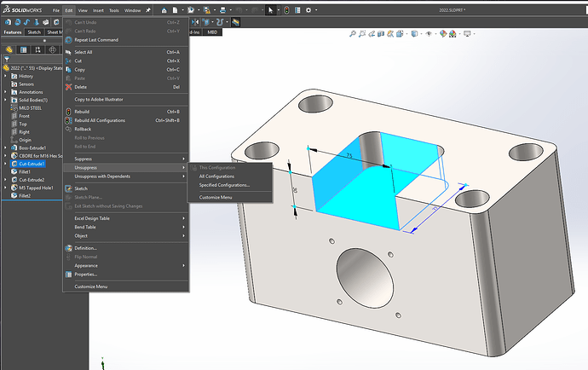588x370 pixels.
Task: Open the Appearance submenu in Edit menu
Action: pyautogui.click(x=86, y=264)
